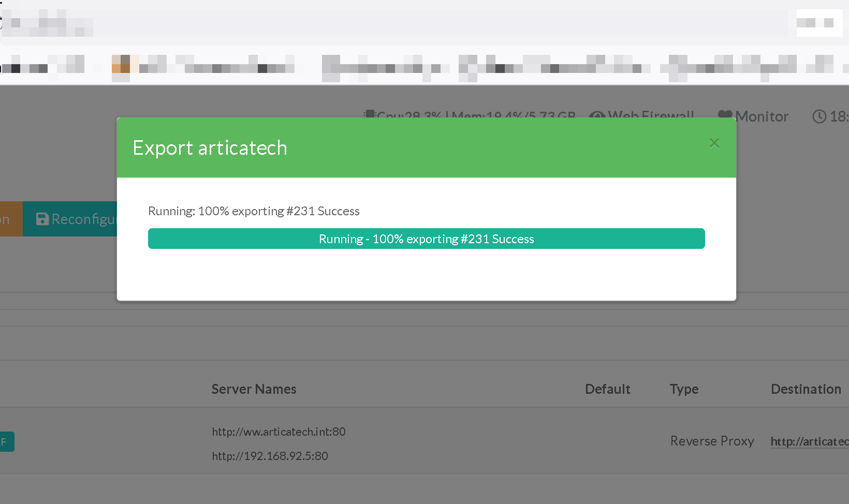849x504 pixels.
Task: Click the CPU chip status icon
Action: (x=369, y=114)
